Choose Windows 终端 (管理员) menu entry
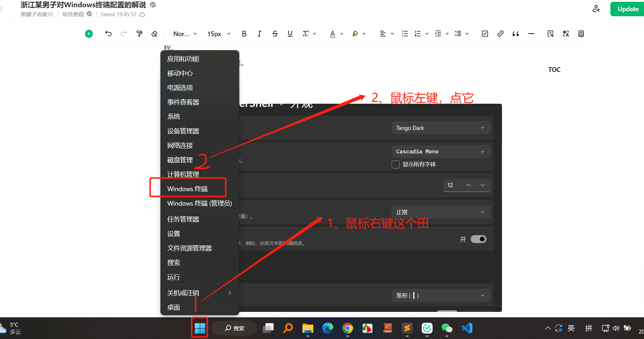Image resolution: width=644 pixels, height=339 pixels. click(200, 203)
